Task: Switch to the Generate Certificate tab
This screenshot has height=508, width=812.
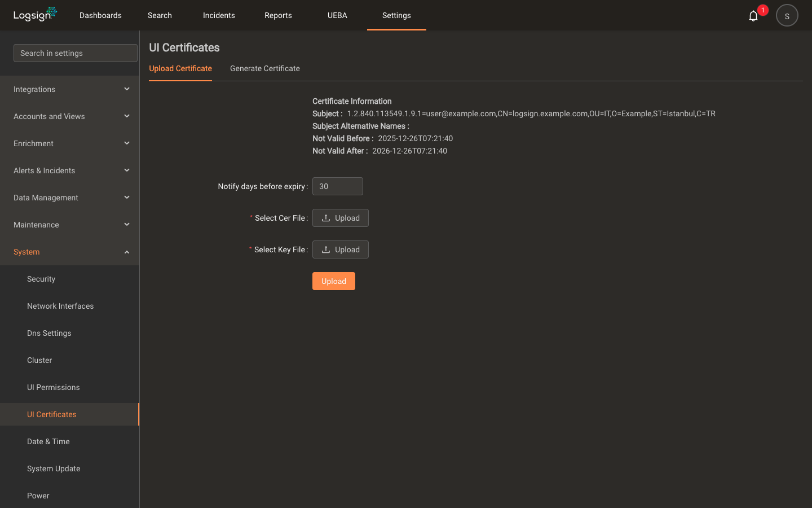Action: pos(265,68)
